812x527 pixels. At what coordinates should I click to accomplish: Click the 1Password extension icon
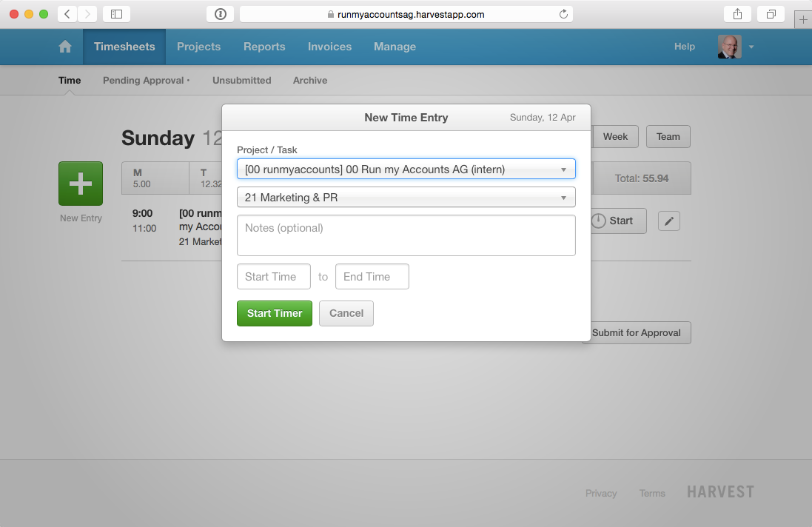point(221,14)
